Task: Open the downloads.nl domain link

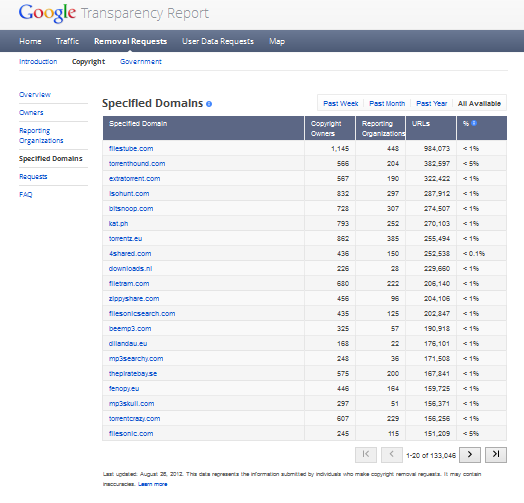Action: coord(130,269)
